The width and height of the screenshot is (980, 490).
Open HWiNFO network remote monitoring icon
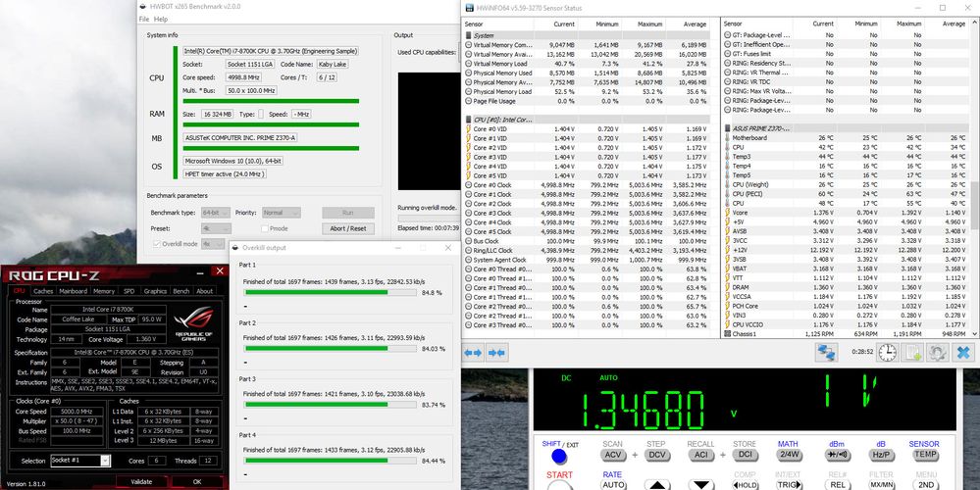click(x=826, y=353)
